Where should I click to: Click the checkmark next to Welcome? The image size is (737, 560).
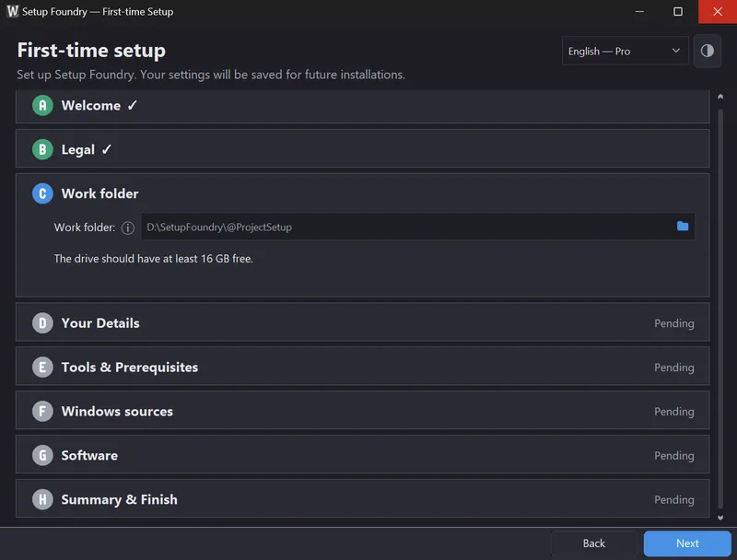tap(132, 105)
